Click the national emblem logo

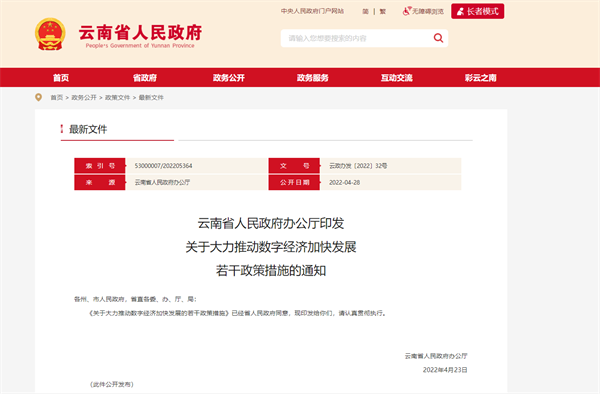pos(50,34)
